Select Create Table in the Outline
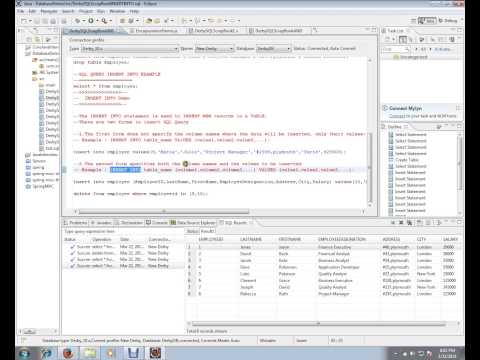 click(406, 160)
